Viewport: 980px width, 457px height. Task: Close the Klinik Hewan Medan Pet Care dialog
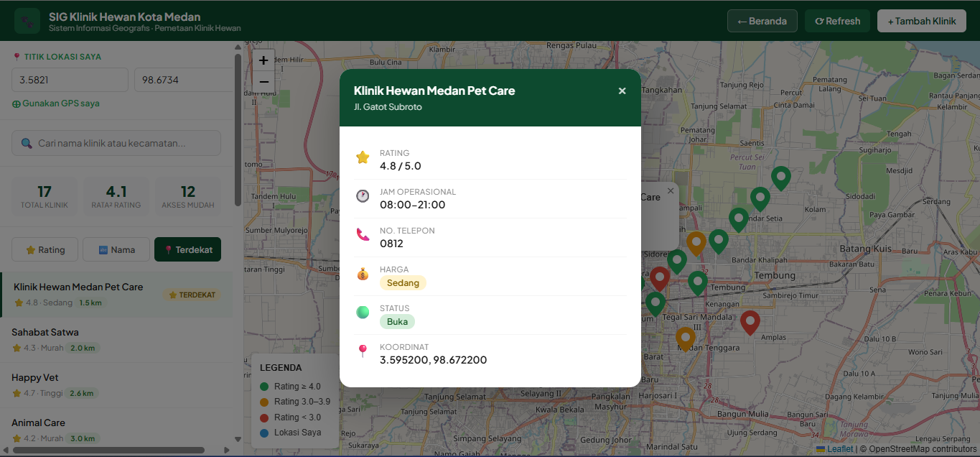pyautogui.click(x=622, y=91)
